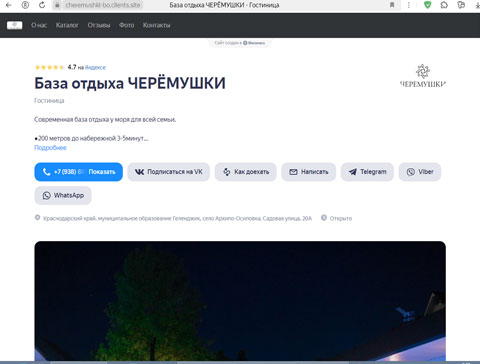Open the downloads arrow icon

point(477,5)
